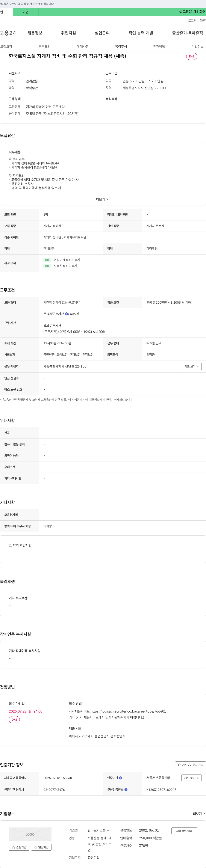Click the 주 소정근로시간 help icon
The height and width of the screenshot is (868, 206).
67,314
